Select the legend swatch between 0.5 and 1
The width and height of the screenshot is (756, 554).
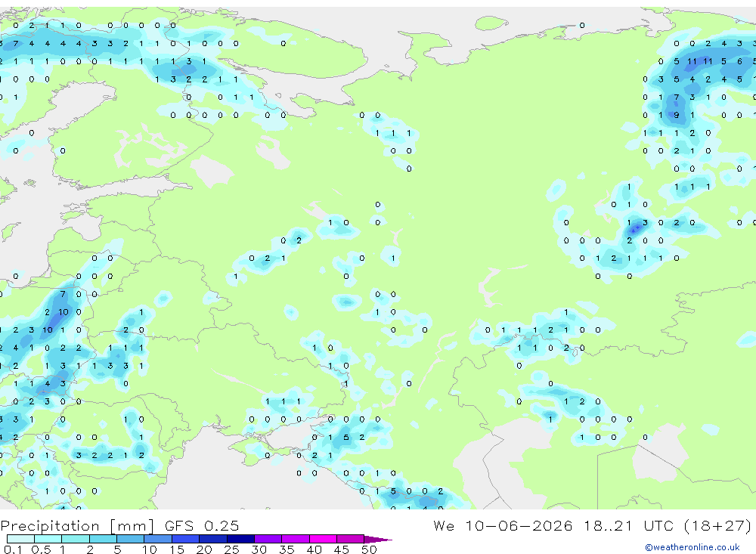[x=48, y=539]
